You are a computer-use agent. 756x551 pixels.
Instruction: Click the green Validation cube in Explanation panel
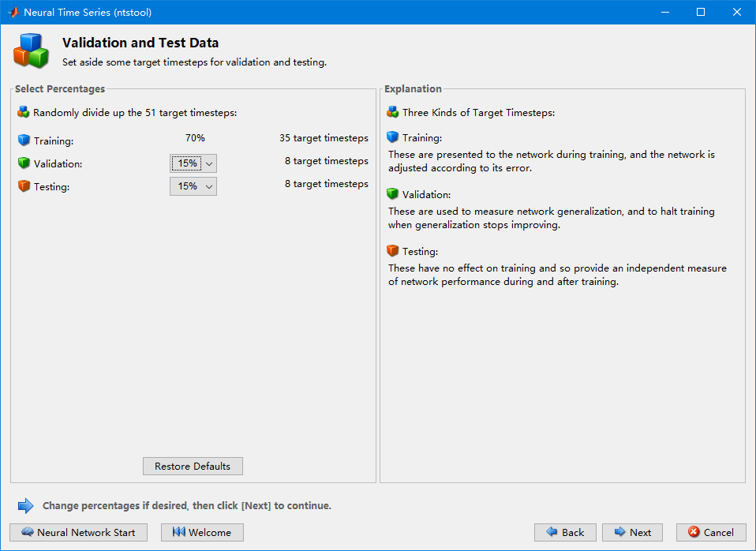pos(392,194)
